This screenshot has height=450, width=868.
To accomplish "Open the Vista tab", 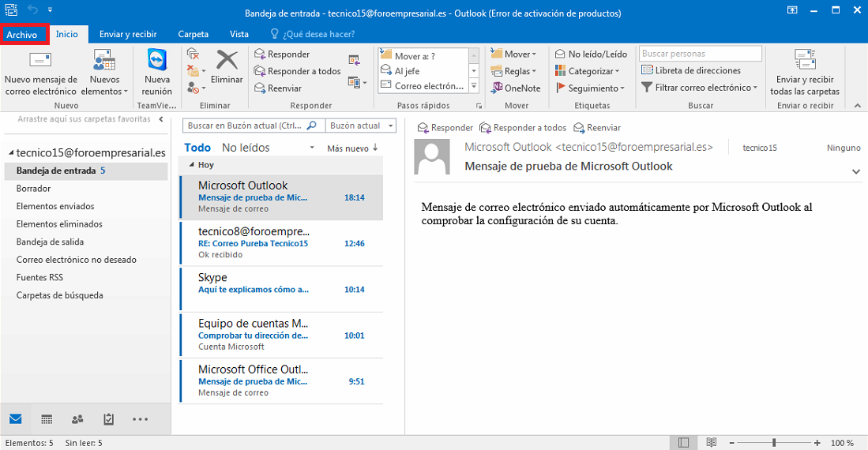I will click(x=239, y=34).
